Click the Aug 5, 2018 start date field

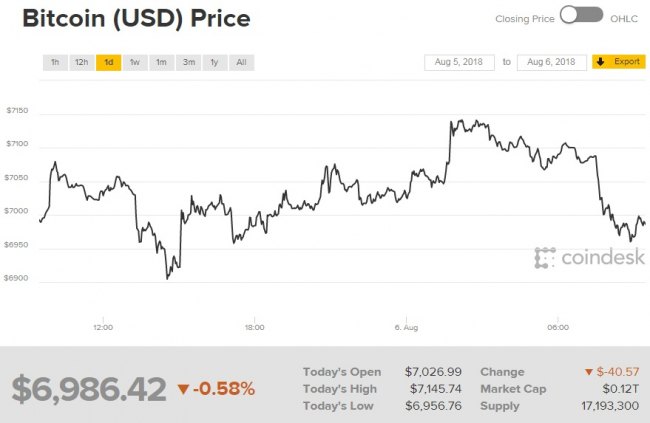click(x=459, y=62)
